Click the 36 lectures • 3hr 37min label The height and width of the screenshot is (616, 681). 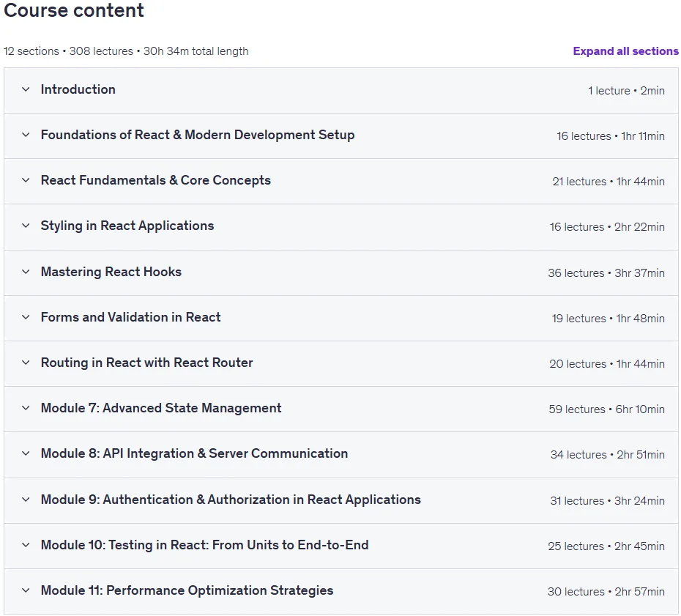[x=606, y=272]
